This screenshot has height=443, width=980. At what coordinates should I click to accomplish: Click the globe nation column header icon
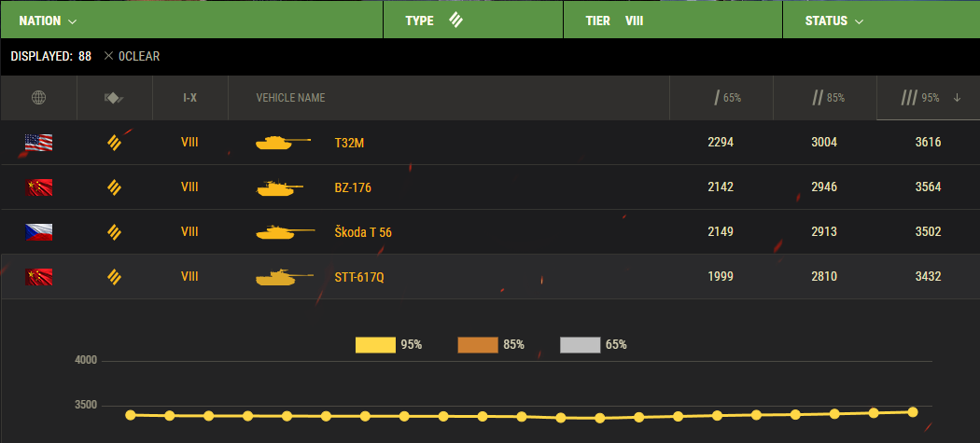pos(38,98)
